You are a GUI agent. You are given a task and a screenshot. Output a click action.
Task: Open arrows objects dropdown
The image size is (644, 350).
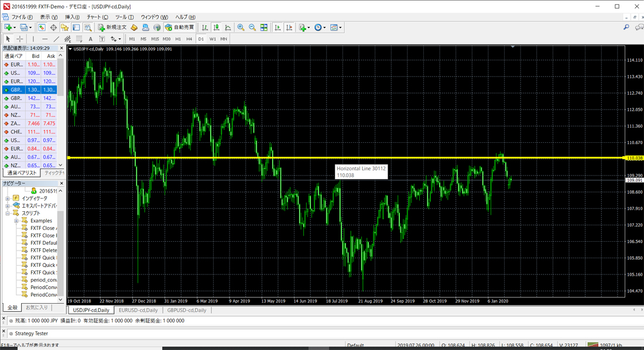pyautogui.click(x=116, y=39)
